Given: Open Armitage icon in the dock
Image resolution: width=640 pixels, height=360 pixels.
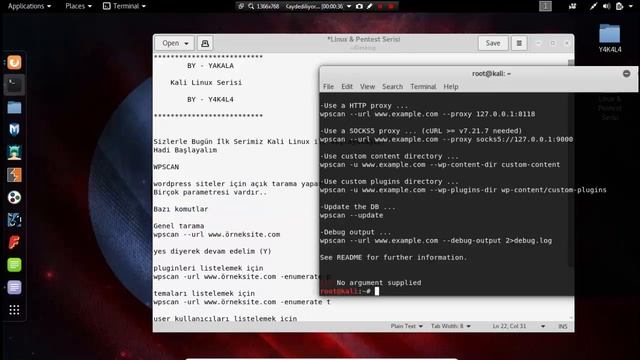Looking at the screenshot, I should (x=14, y=152).
